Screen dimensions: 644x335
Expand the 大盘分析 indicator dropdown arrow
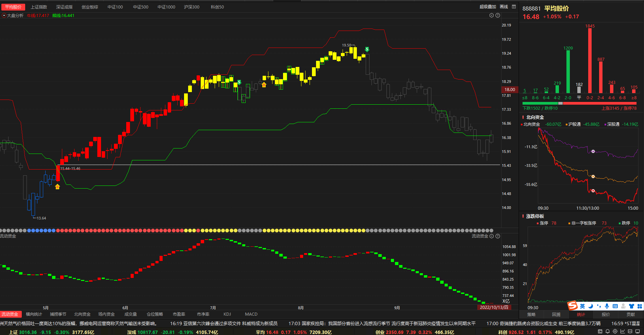point(4,15)
